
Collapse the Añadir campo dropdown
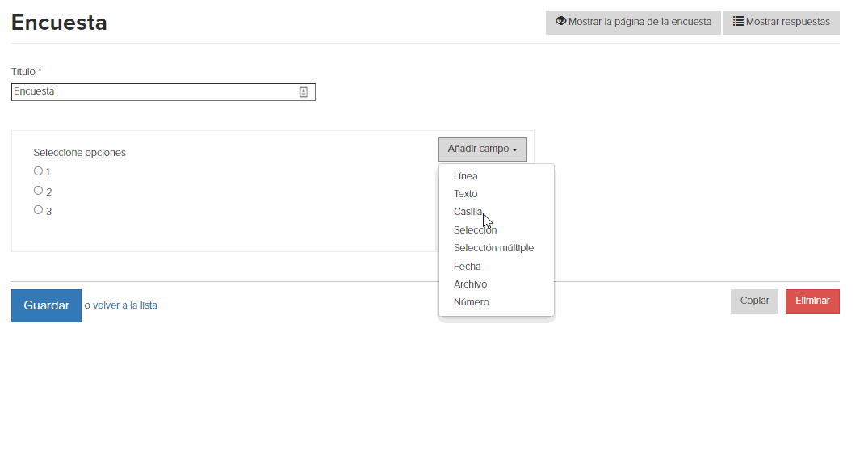(x=483, y=149)
